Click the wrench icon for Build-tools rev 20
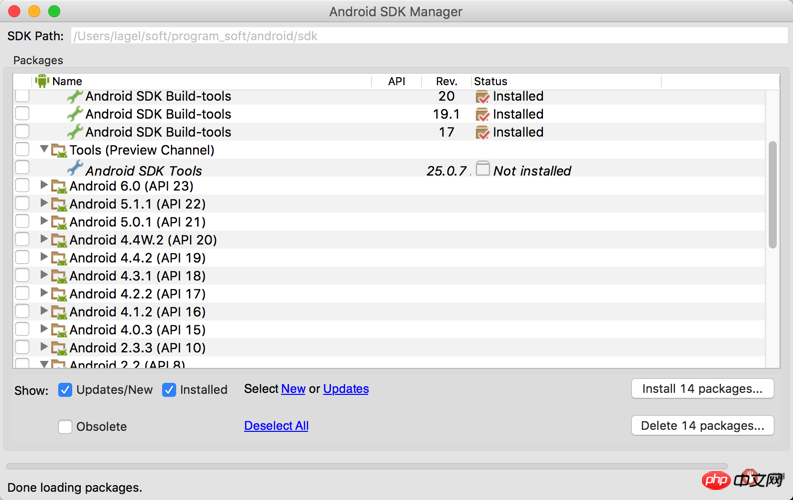This screenshot has height=500, width=793. [x=75, y=97]
